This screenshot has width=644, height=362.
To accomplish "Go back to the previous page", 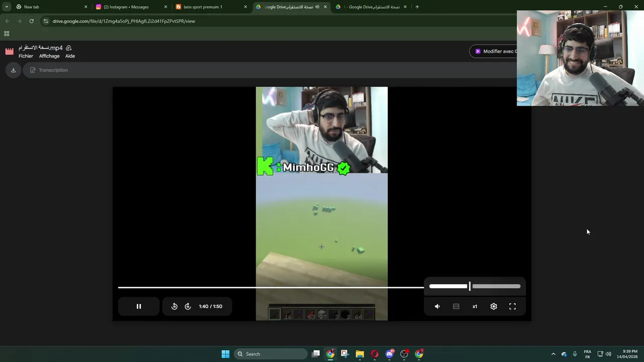I will pyautogui.click(x=7, y=21).
